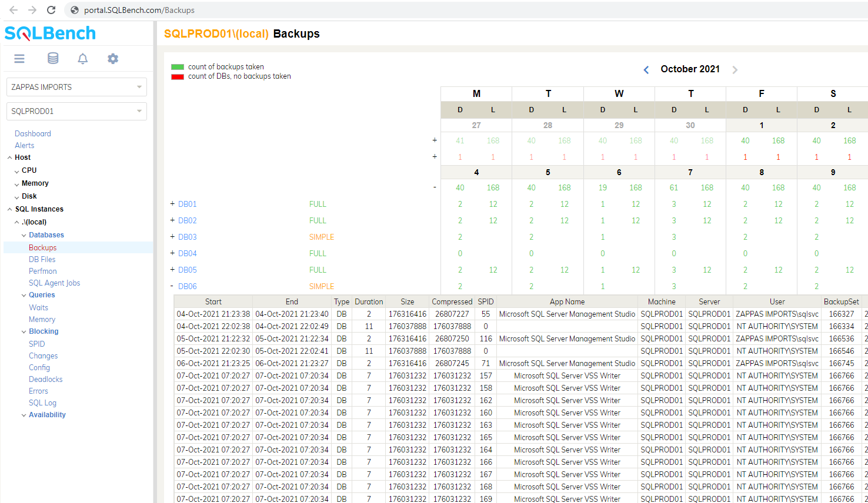Select BackupSet value 166327
Image resolution: width=868 pixels, height=503 pixels.
point(842,314)
